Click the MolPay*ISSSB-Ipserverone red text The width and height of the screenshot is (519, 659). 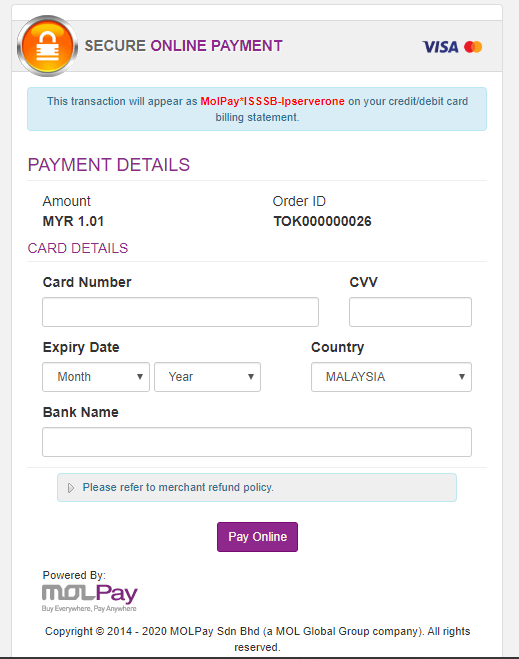(272, 101)
